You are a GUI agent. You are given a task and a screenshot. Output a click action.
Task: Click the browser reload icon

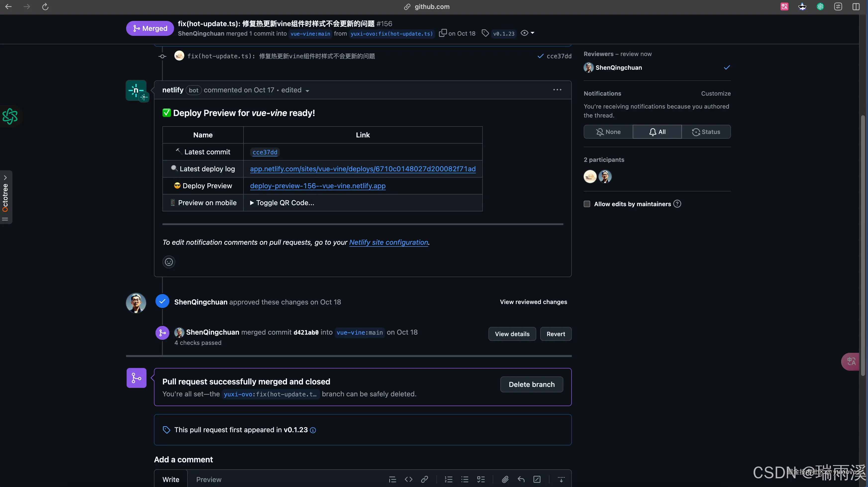[45, 7]
